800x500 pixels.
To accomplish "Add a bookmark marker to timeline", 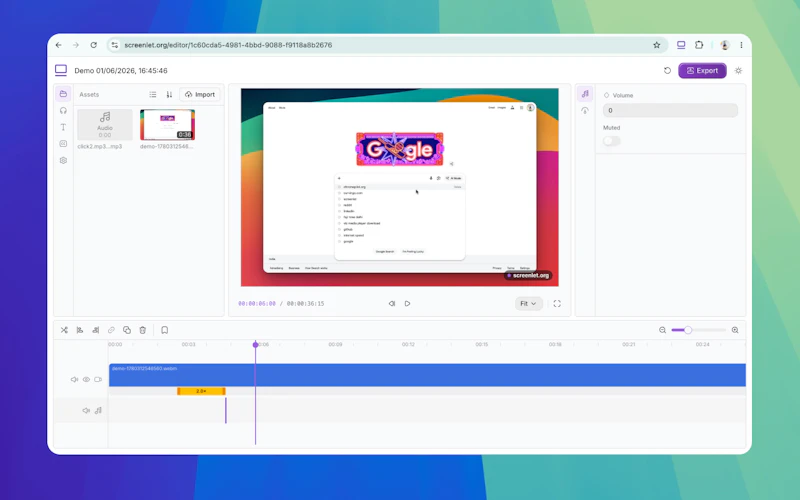I will point(165,330).
